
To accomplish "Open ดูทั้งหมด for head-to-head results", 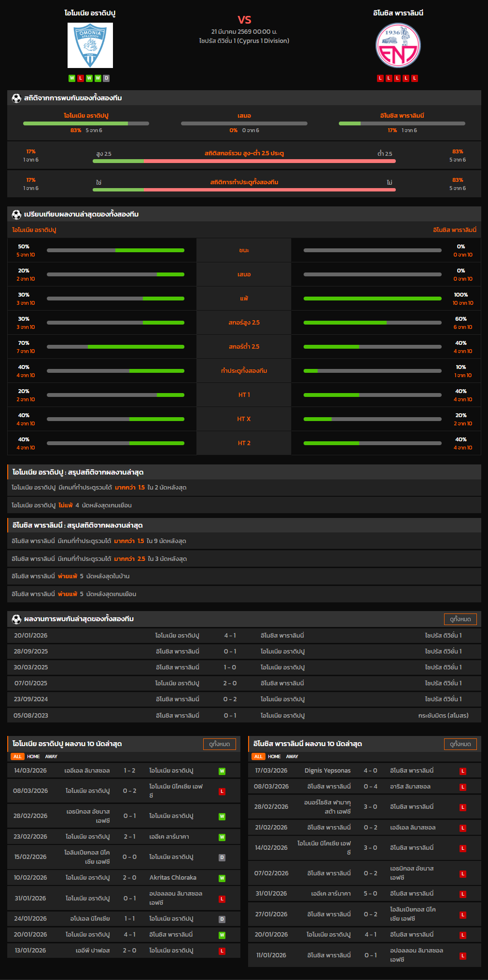I will pos(460,619).
